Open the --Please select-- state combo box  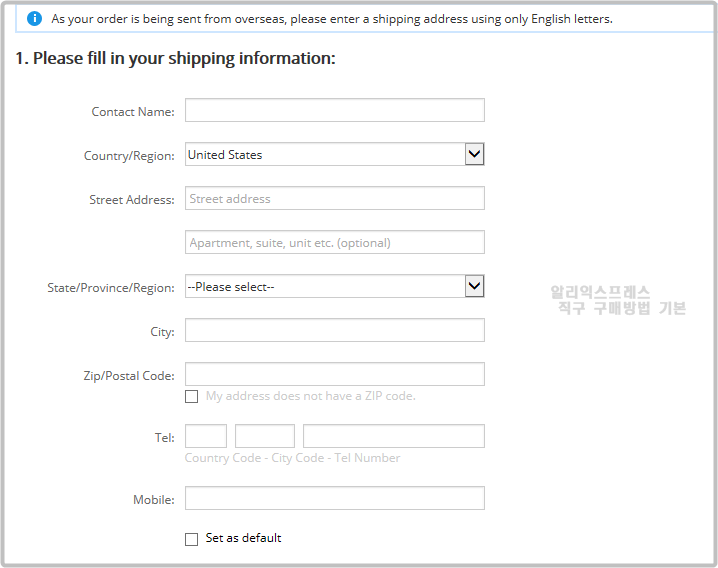(335, 286)
